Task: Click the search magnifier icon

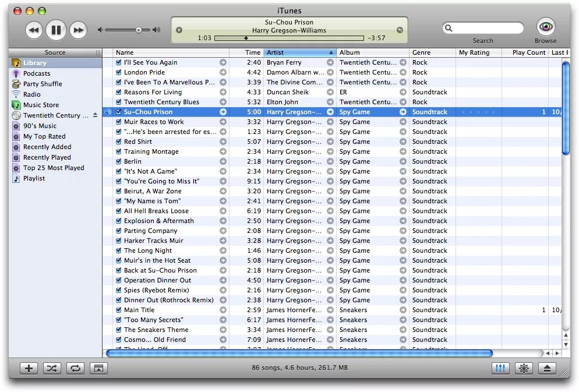Action: (x=449, y=28)
